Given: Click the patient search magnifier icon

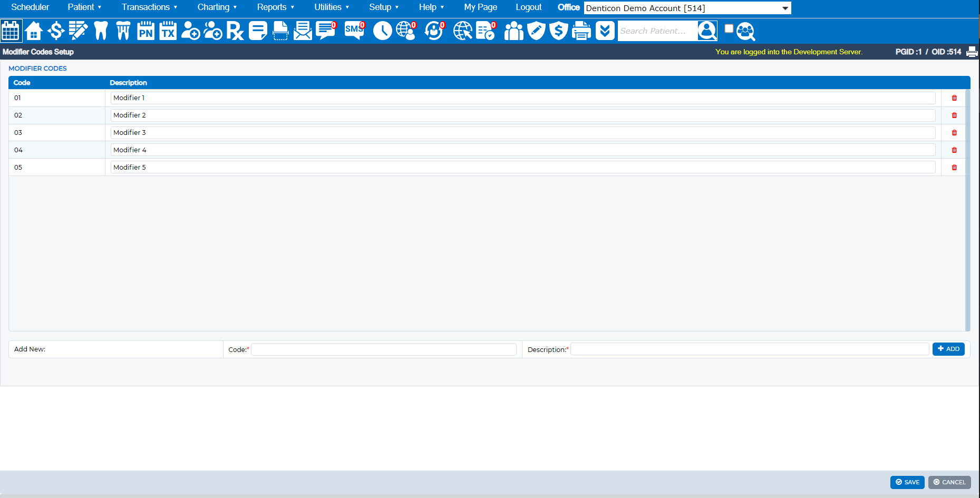Looking at the screenshot, I should pos(707,31).
